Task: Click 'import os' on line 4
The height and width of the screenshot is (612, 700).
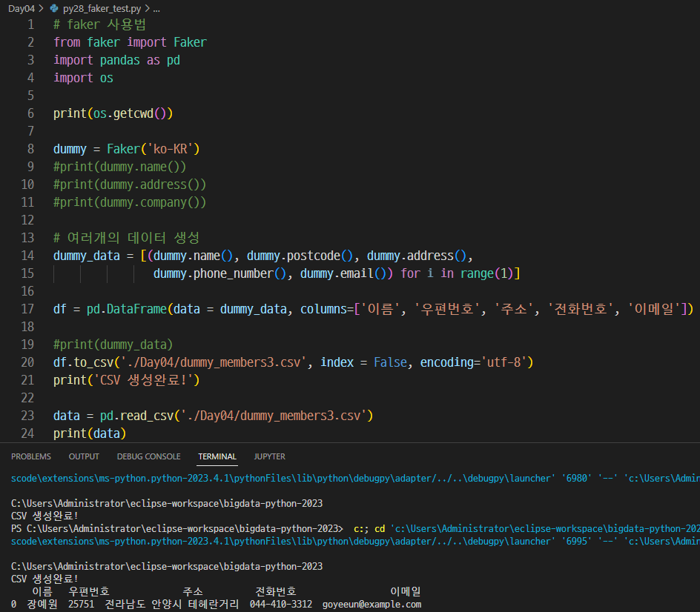Action: 83,78
